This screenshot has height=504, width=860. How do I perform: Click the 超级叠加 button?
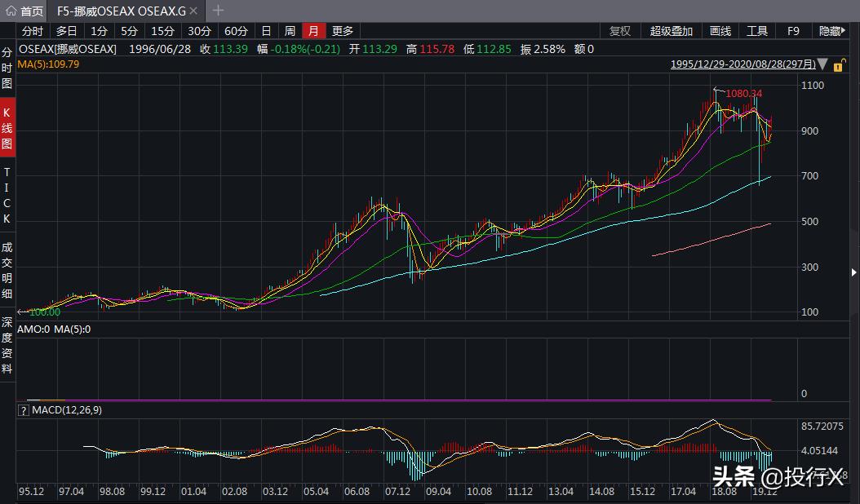point(671,31)
